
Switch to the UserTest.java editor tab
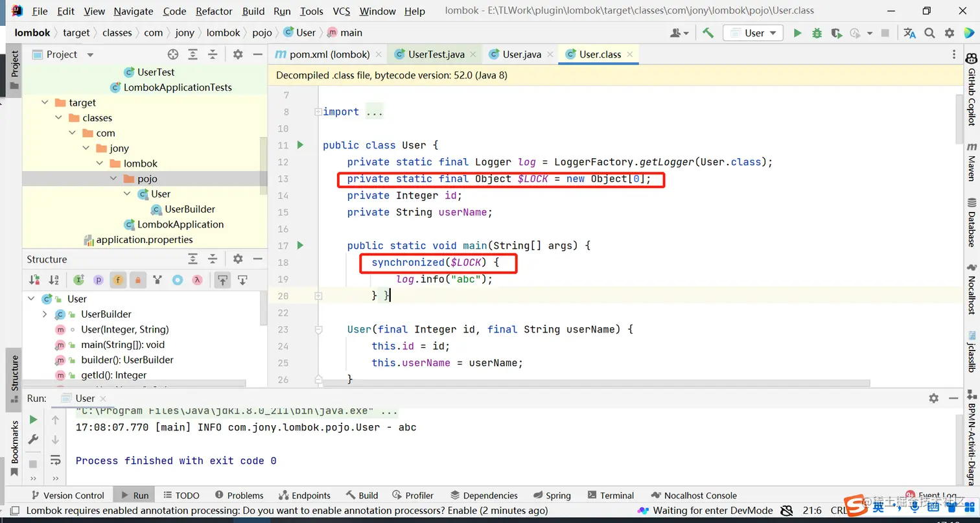tap(434, 54)
